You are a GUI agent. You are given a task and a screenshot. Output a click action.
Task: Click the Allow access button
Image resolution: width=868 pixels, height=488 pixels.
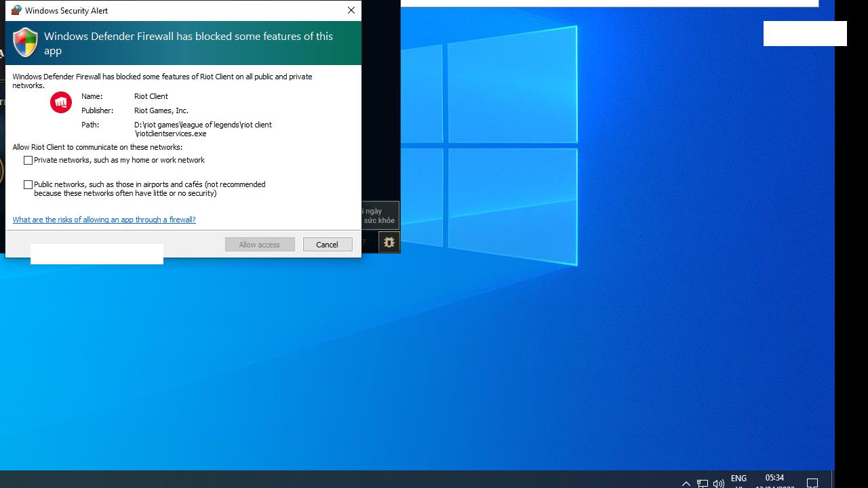coord(260,245)
